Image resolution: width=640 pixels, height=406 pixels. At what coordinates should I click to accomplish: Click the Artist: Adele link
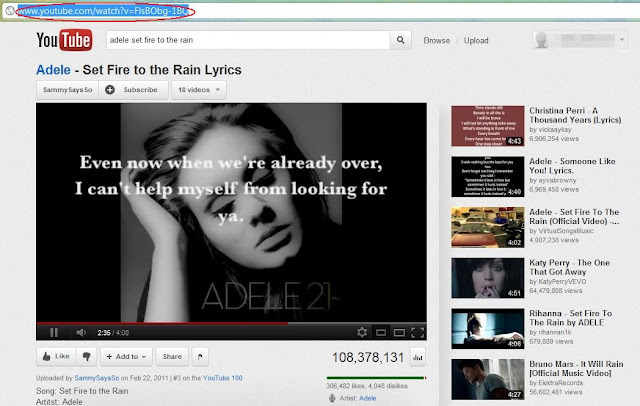[367, 398]
